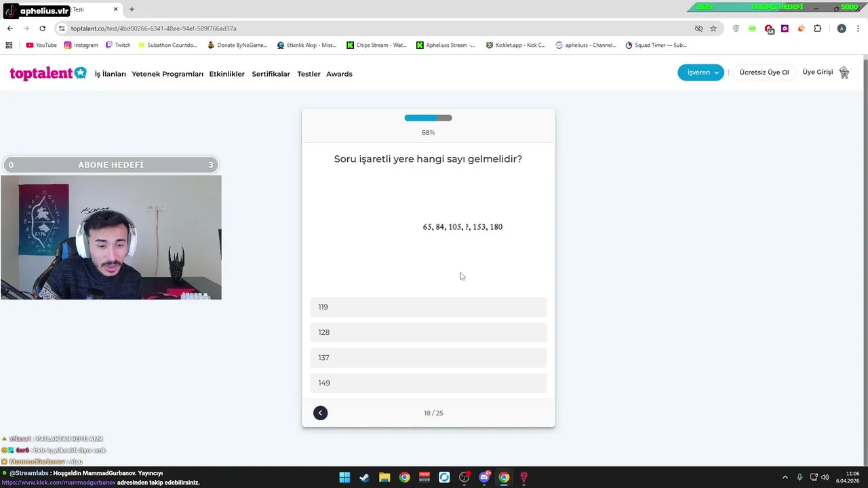
Task: Open the Kicklet.app bookmark
Action: point(515,45)
